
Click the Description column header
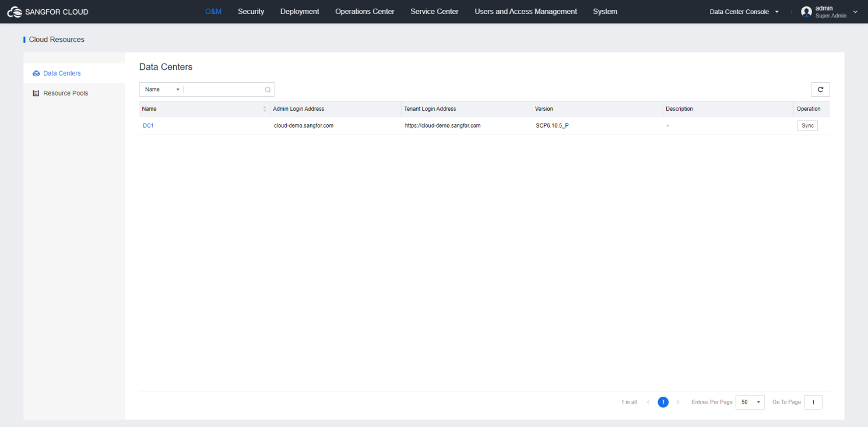[x=729, y=109]
